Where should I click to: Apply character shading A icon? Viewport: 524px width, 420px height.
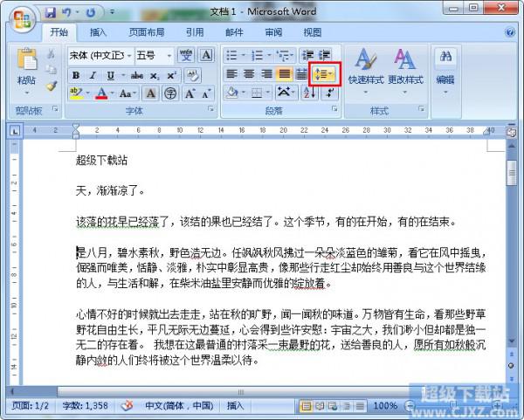[150, 93]
